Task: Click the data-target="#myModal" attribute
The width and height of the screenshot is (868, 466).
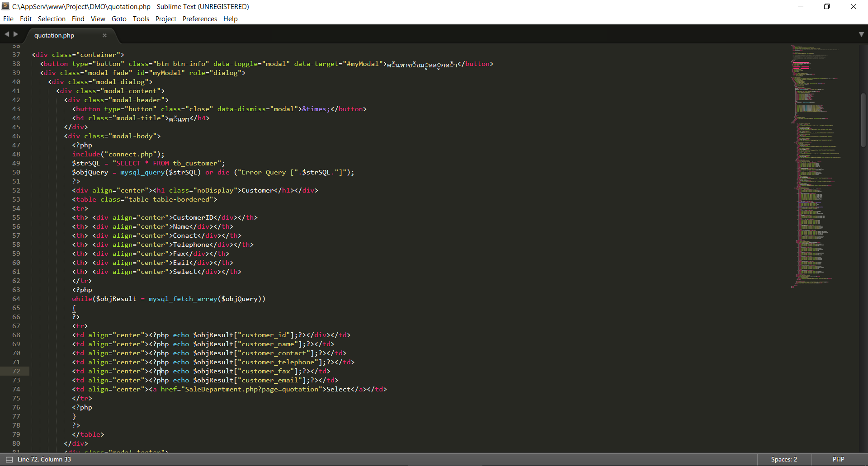Action: pos(338,64)
